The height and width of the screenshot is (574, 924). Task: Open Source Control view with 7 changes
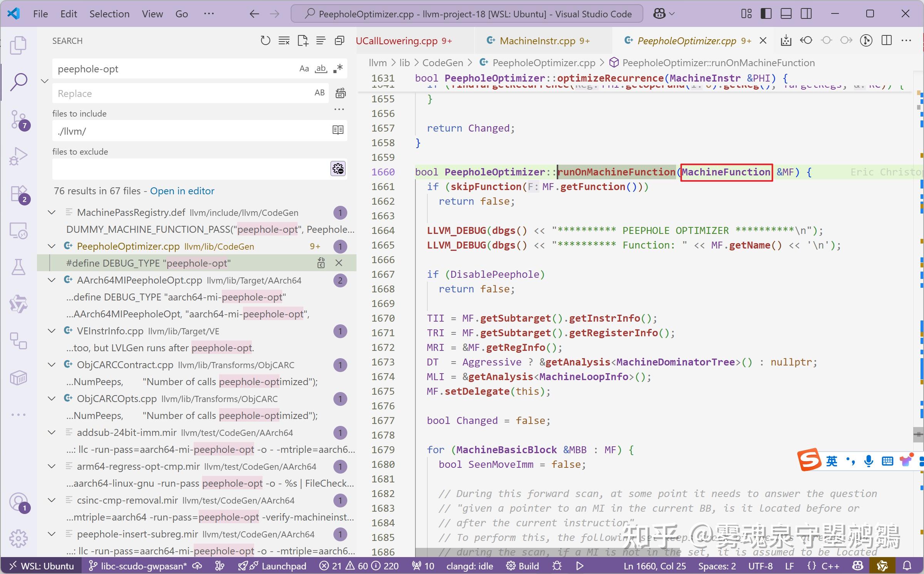point(18,120)
